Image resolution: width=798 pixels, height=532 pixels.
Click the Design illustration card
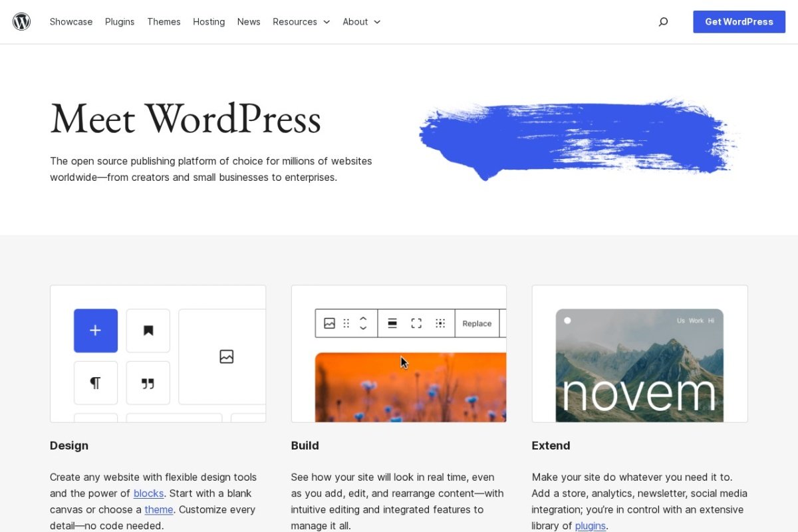point(158,354)
